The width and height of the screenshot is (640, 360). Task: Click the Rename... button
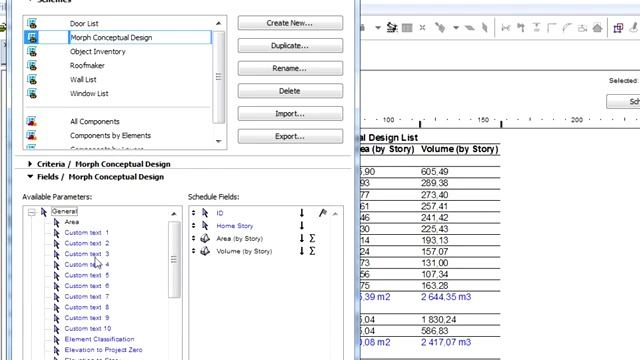[290, 68]
